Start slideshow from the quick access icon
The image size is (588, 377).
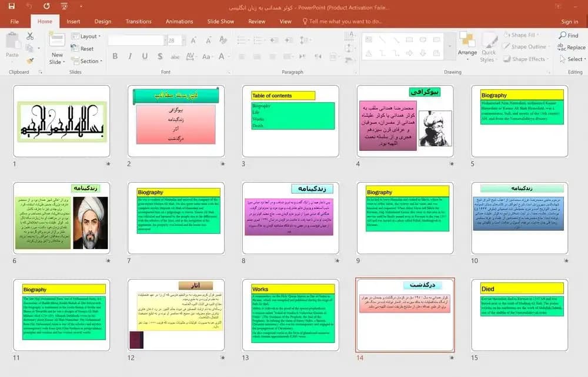64,6
